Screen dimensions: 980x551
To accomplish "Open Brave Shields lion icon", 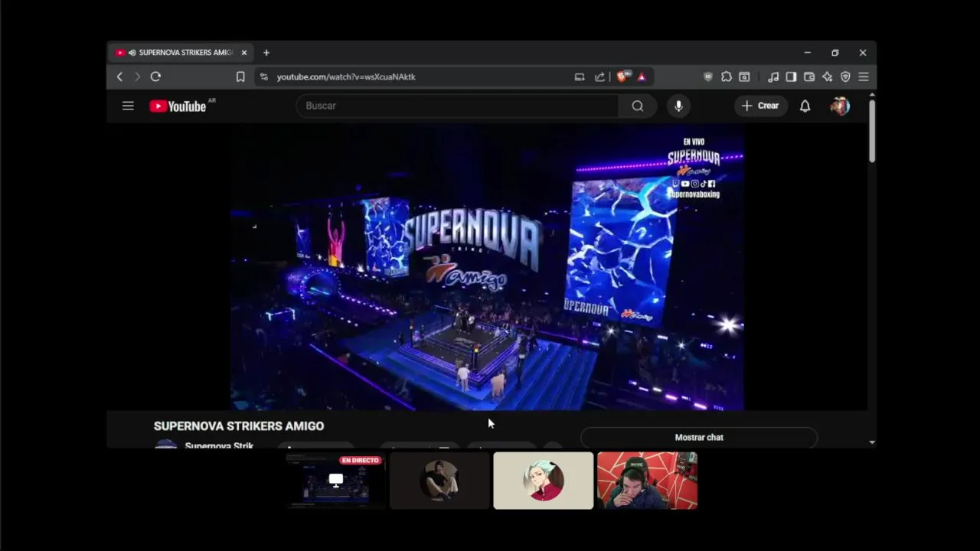I will (623, 76).
